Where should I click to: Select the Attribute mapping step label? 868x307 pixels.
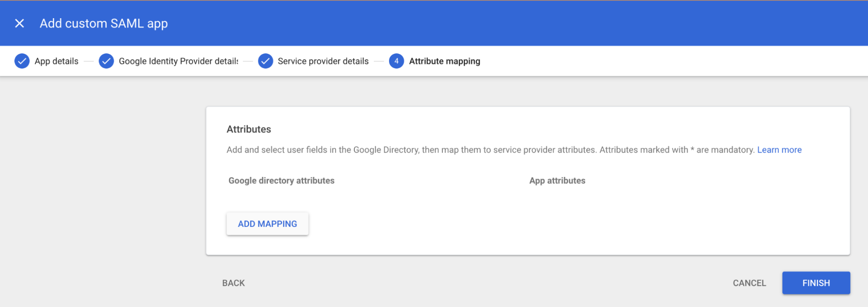[444, 61]
